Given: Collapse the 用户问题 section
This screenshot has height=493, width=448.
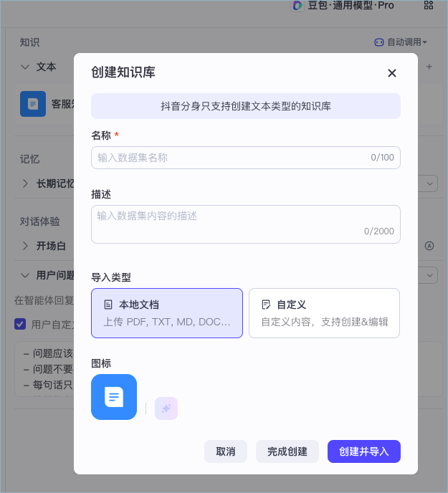Looking at the screenshot, I should point(25,275).
